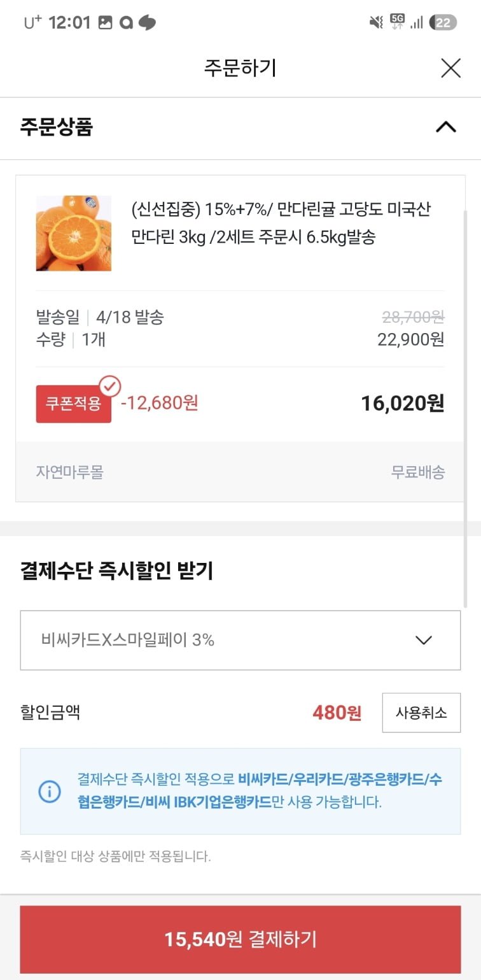Open the 비씨카드X스마일페이 3% payment dropdown
The width and height of the screenshot is (481, 980).
[x=240, y=640]
